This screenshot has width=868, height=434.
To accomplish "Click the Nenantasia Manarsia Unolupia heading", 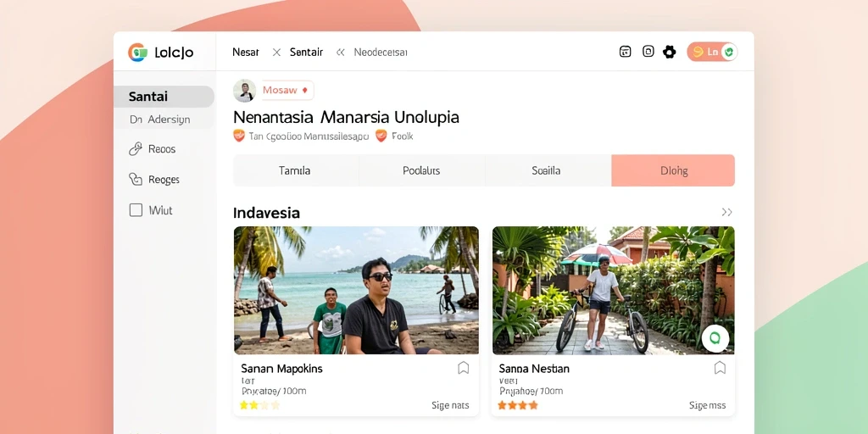I will 346,117.
